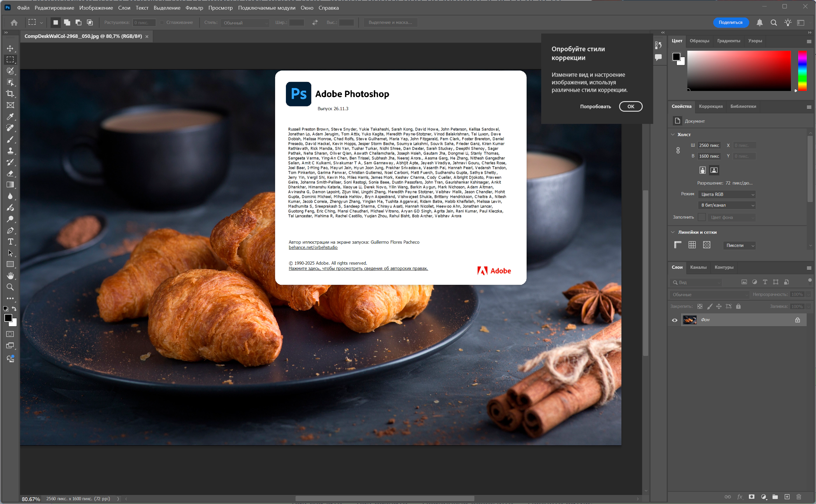
Task: Collapse the Холст section
Action: coord(673,135)
